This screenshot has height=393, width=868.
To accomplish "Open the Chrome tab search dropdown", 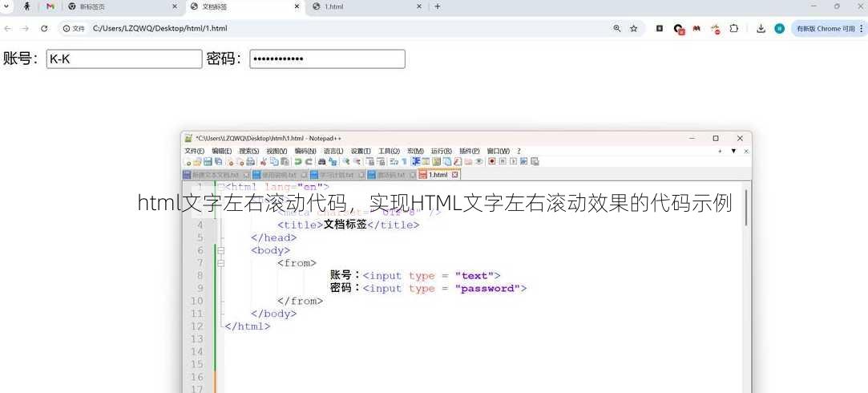I will [x=6, y=6].
